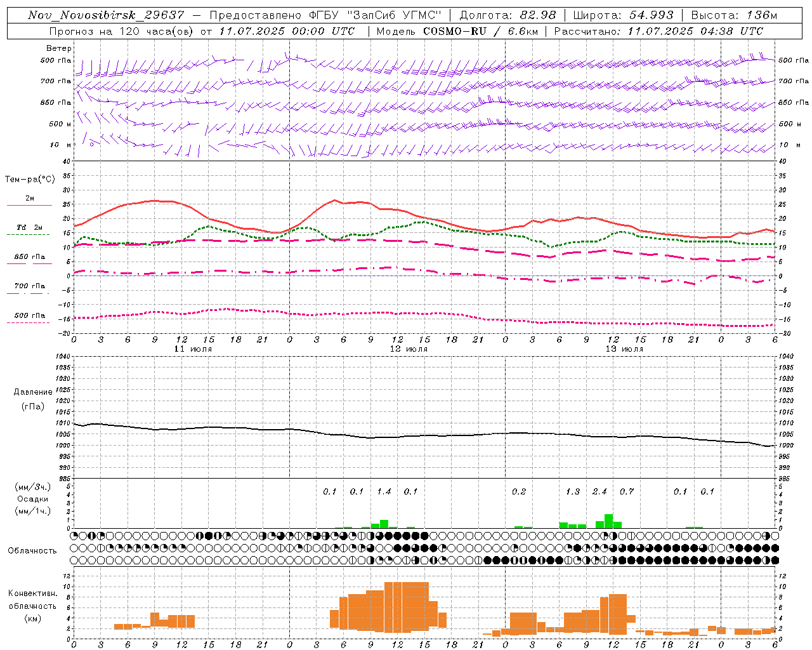812x650 pixels.
Task: Click the solid red 2м legend line sample
Action: click(x=29, y=205)
